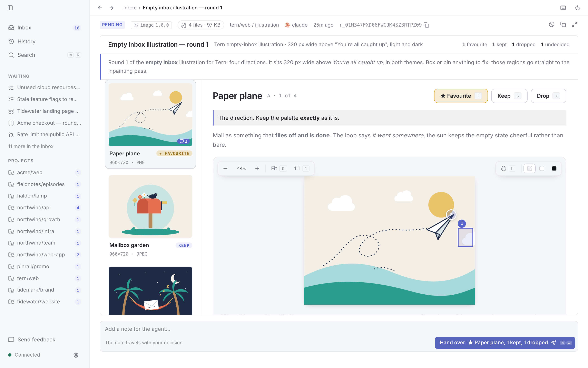Open the tidewater/website project
The image size is (588, 368).
click(45, 302)
